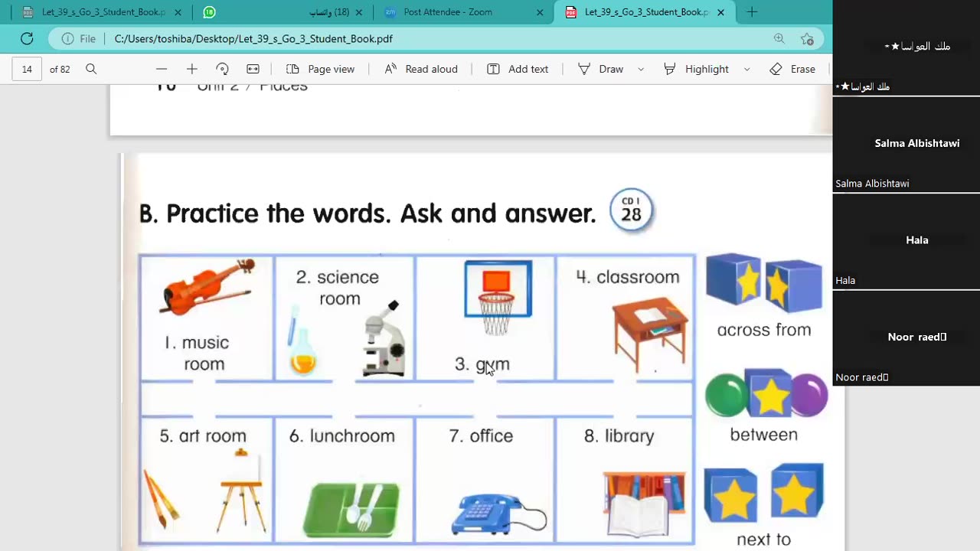Click the library bookshelf picture
The width and height of the screenshot is (980, 551).
[644, 504]
